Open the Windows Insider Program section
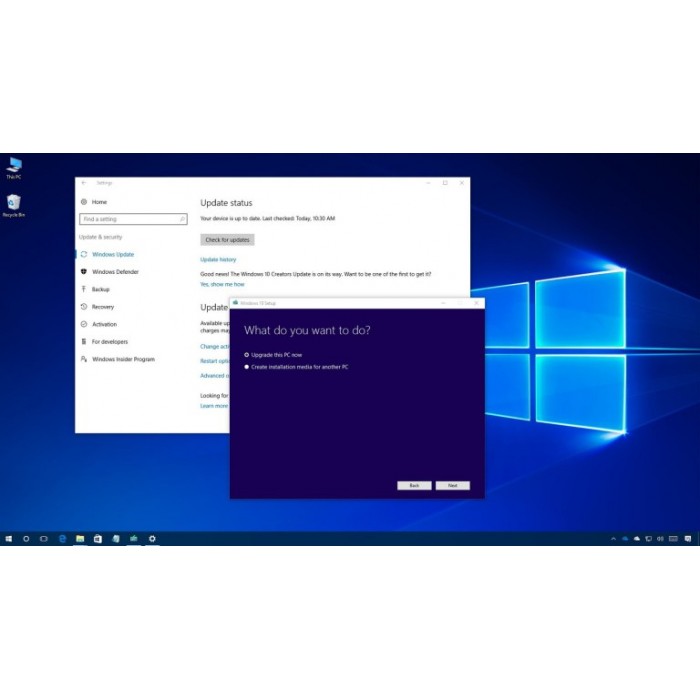The image size is (700, 700). 123,359
